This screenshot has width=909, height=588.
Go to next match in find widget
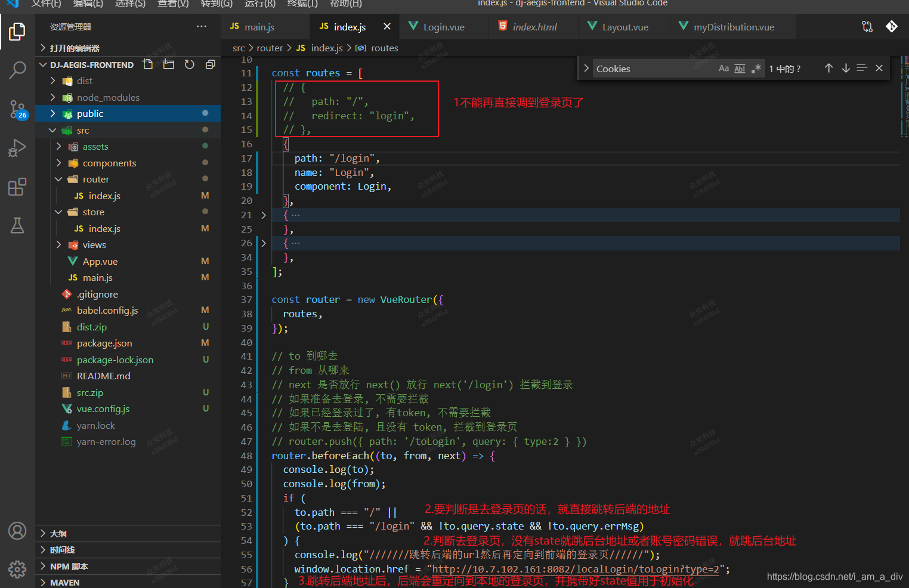(x=846, y=69)
